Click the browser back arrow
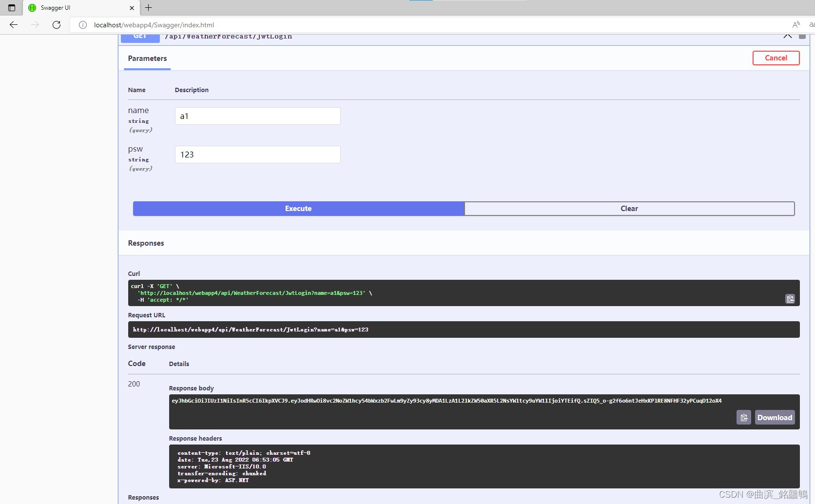 14,25
